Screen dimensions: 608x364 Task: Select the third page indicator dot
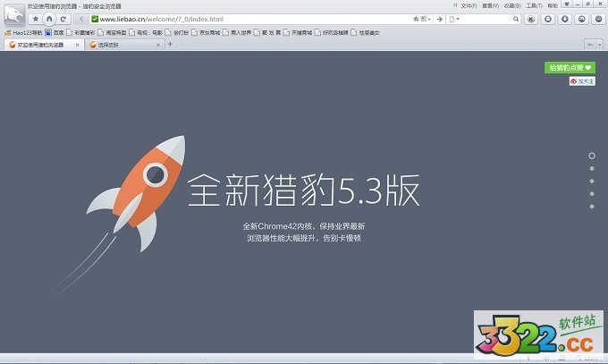(592, 182)
